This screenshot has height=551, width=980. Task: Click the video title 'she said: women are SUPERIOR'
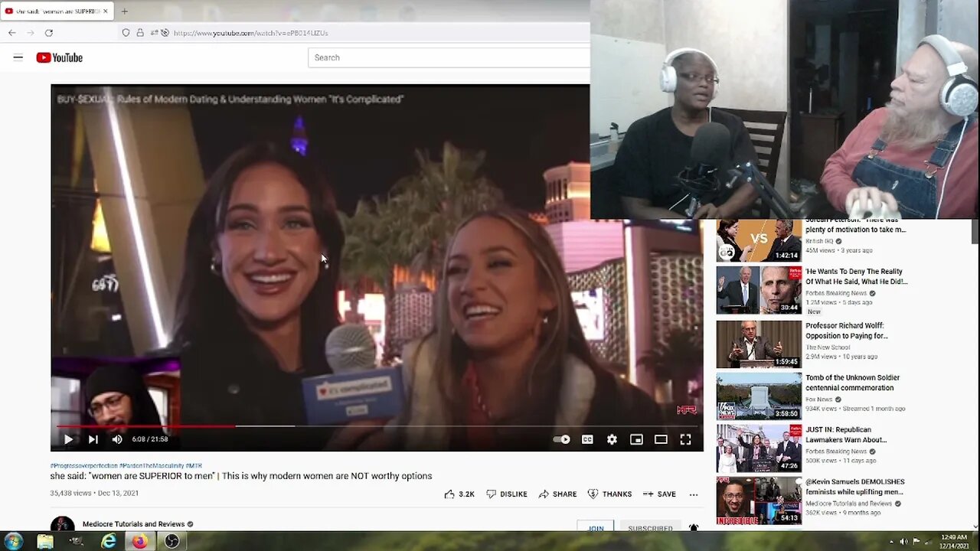241,476
